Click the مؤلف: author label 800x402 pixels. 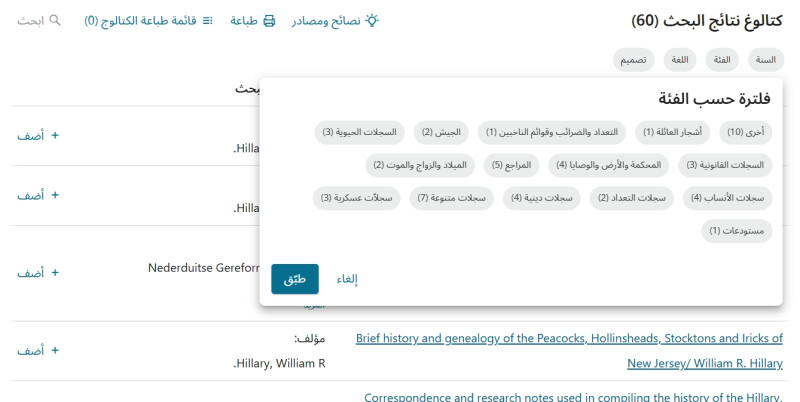tap(309, 338)
